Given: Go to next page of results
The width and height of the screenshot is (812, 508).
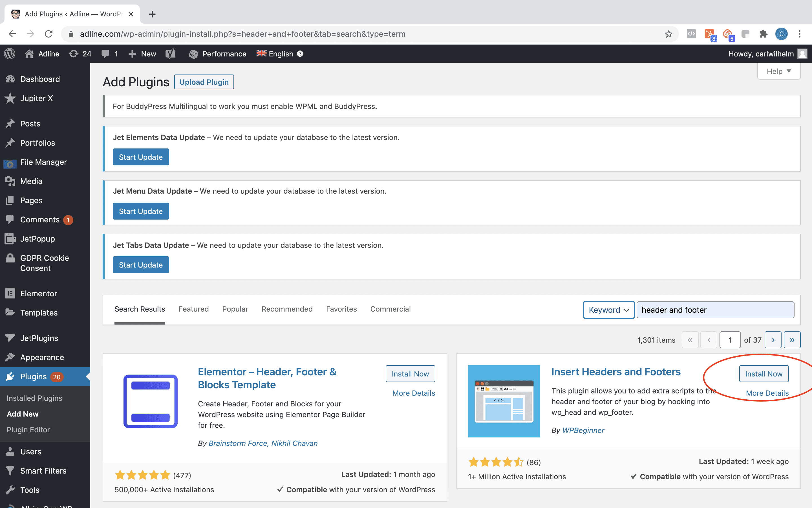Looking at the screenshot, I should (773, 340).
